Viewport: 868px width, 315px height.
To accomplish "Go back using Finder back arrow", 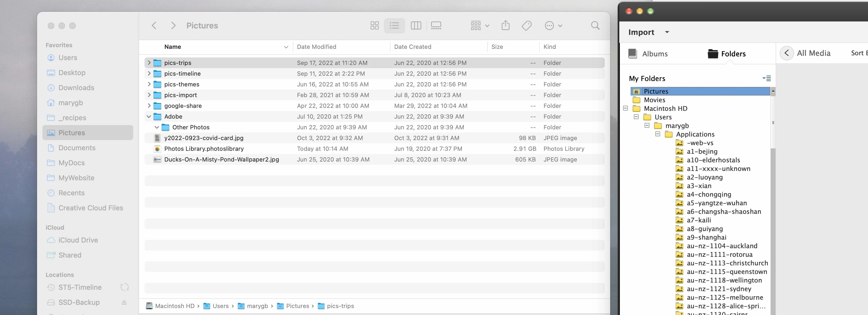I will pyautogui.click(x=154, y=25).
